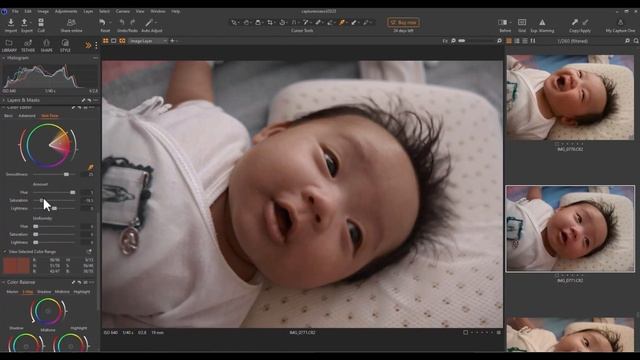The image size is (640, 360).
Task: Click the Undo arrow
Action: (x=122, y=22)
